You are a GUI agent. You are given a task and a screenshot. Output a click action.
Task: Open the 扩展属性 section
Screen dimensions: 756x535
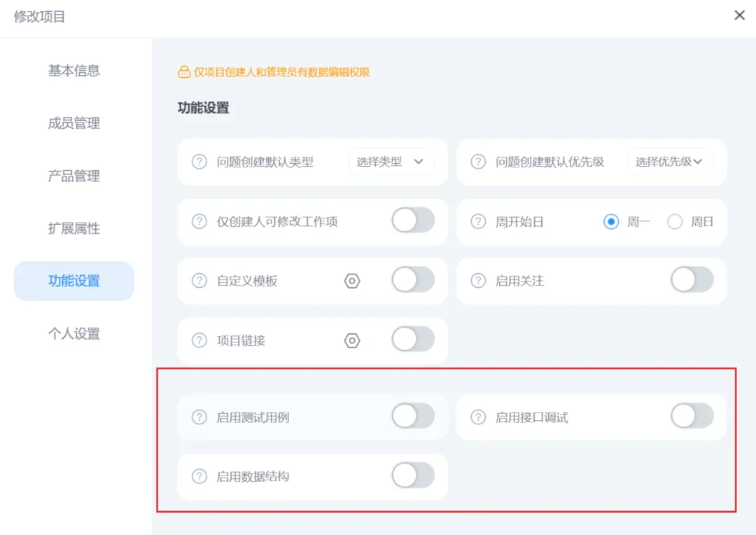(x=74, y=228)
